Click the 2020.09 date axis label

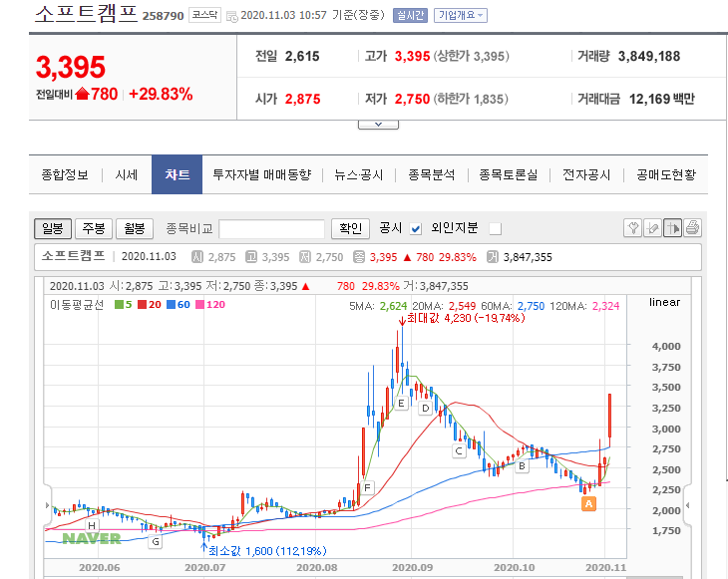(412, 567)
